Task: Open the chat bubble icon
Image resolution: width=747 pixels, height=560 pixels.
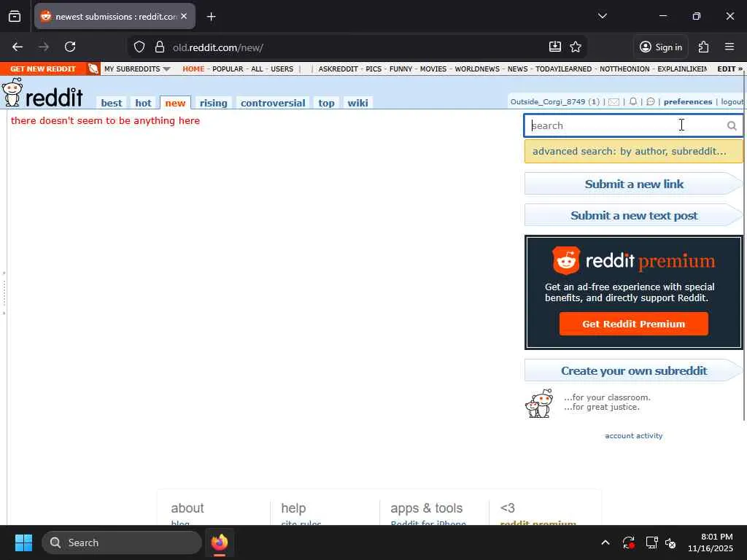Action: (650, 101)
